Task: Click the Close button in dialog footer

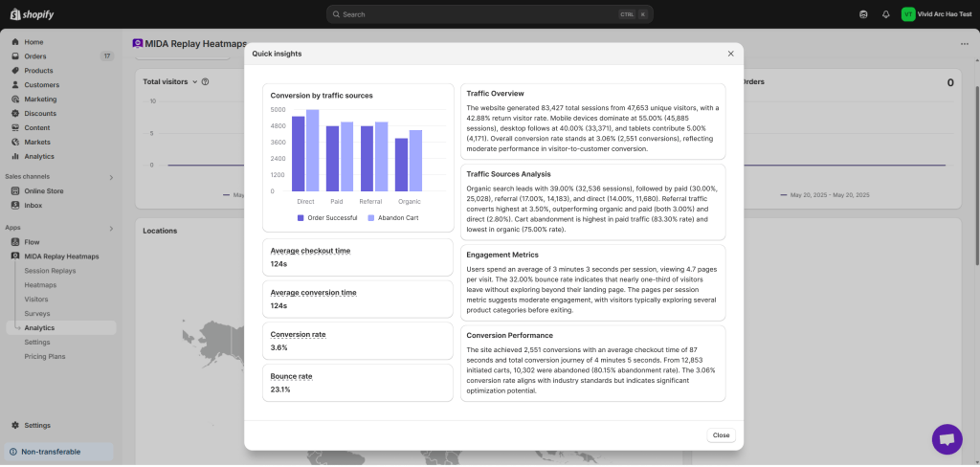Action: coord(722,435)
